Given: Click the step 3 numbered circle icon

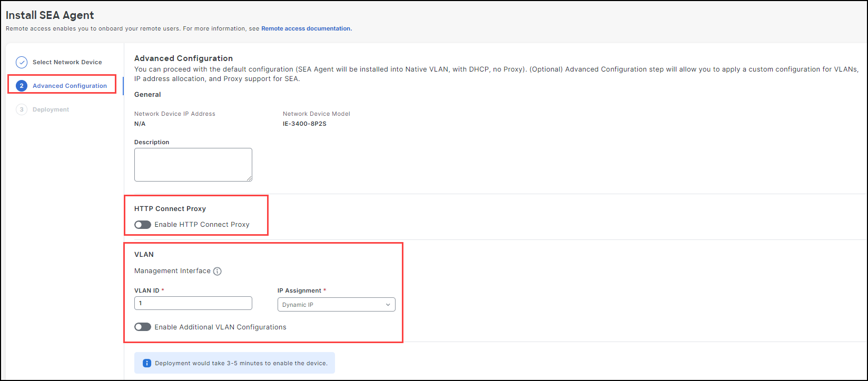Looking at the screenshot, I should click(x=22, y=109).
